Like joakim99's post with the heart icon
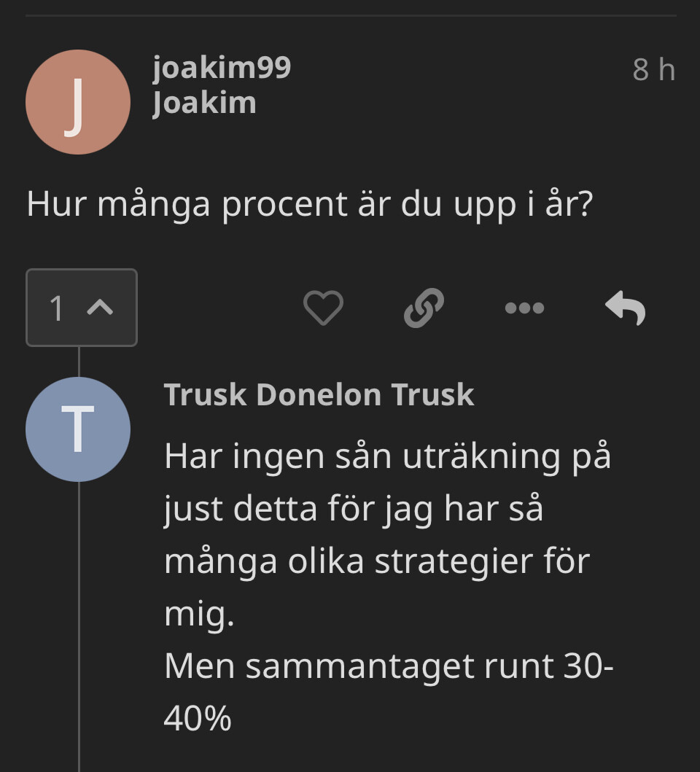Viewport: 700px width, 772px height. [x=323, y=308]
